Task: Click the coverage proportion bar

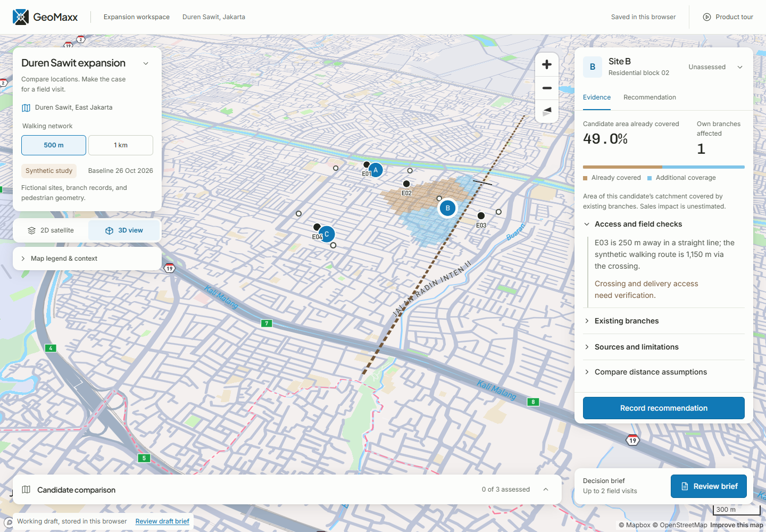Action: (x=664, y=167)
